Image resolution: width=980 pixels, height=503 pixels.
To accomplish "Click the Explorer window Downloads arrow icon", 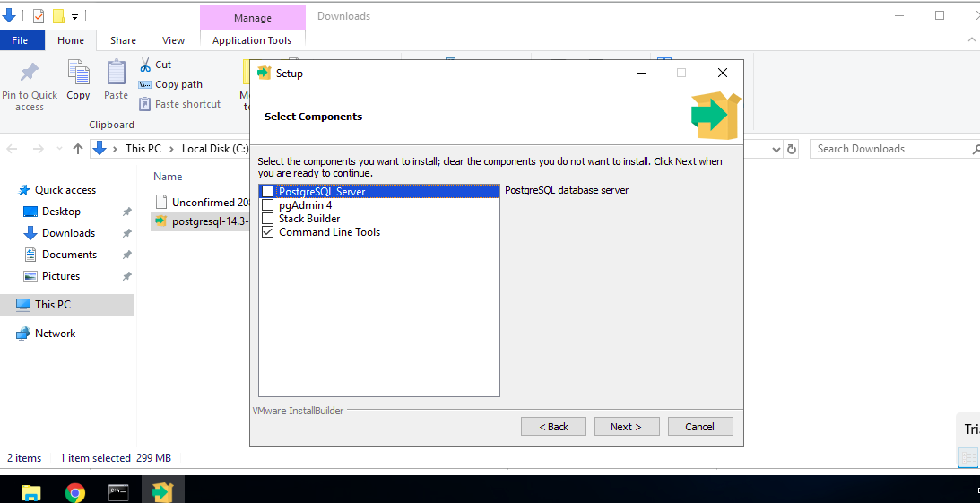I will (9, 16).
